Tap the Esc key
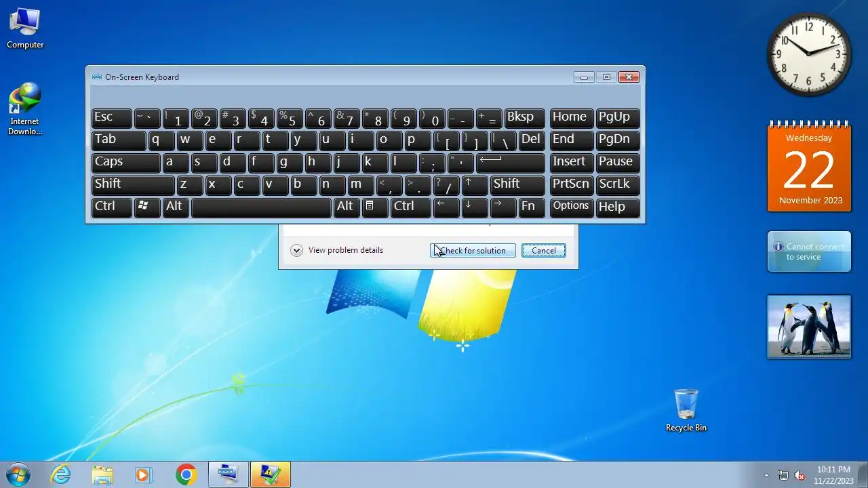Screen dimensions: 868x488 [112, 117]
